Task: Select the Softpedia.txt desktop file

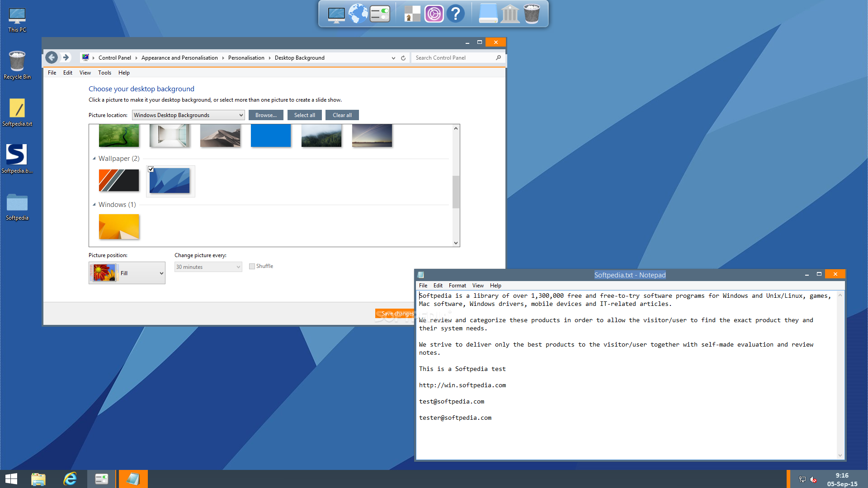Action: pos(17,113)
